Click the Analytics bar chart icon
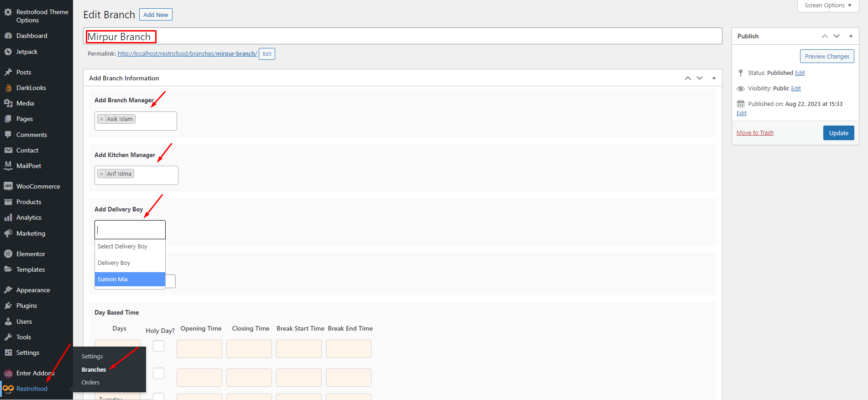This screenshot has height=400, width=868. (x=8, y=217)
